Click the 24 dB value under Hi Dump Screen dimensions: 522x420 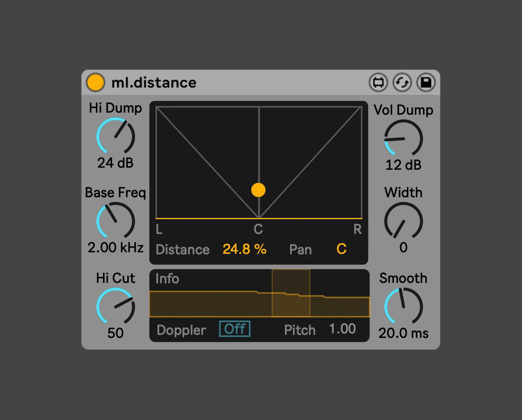(x=116, y=163)
